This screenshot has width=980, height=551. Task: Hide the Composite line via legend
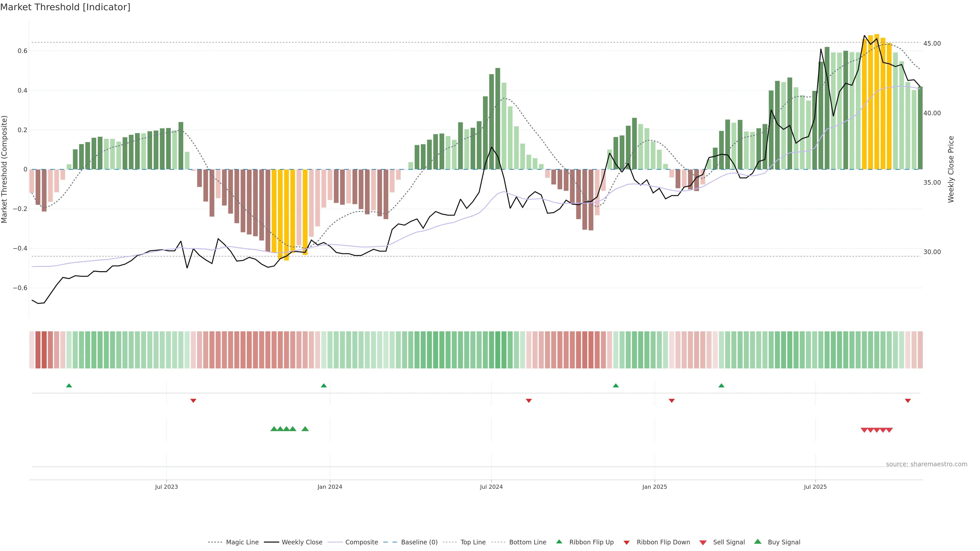(361, 542)
